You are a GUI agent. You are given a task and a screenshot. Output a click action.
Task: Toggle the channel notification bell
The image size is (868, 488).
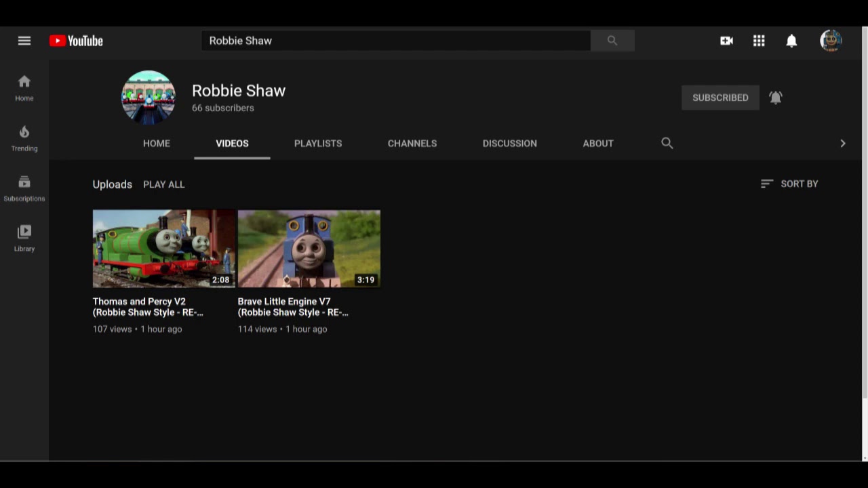pyautogui.click(x=776, y=98)
